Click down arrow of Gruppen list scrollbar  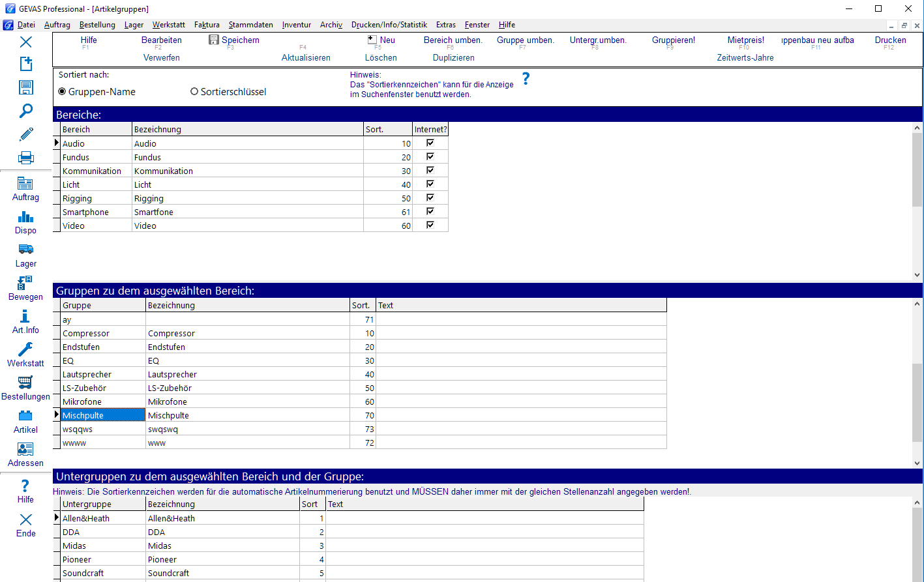click(x=917, y=463)
